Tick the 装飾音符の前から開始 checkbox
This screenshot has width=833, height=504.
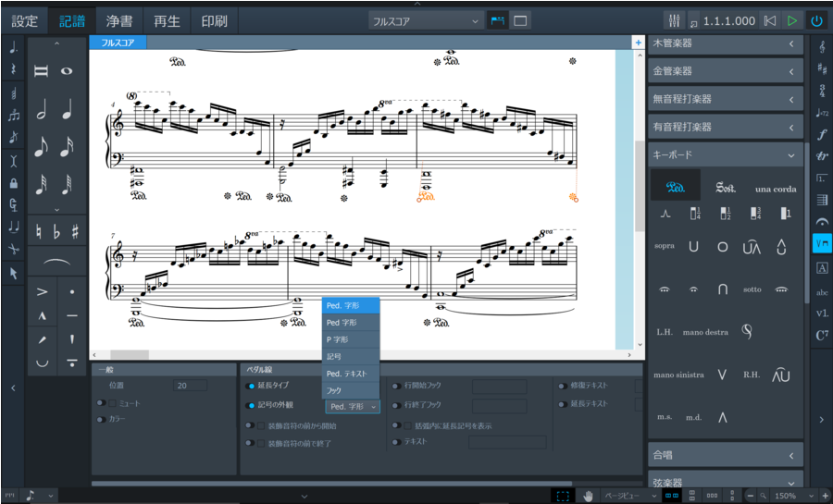(x=261, y=425)
